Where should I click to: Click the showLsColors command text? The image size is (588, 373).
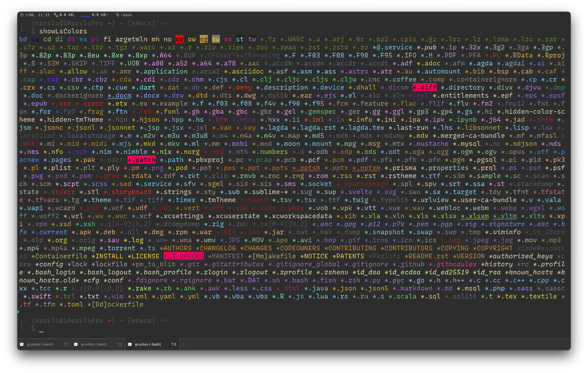[63, 31]
